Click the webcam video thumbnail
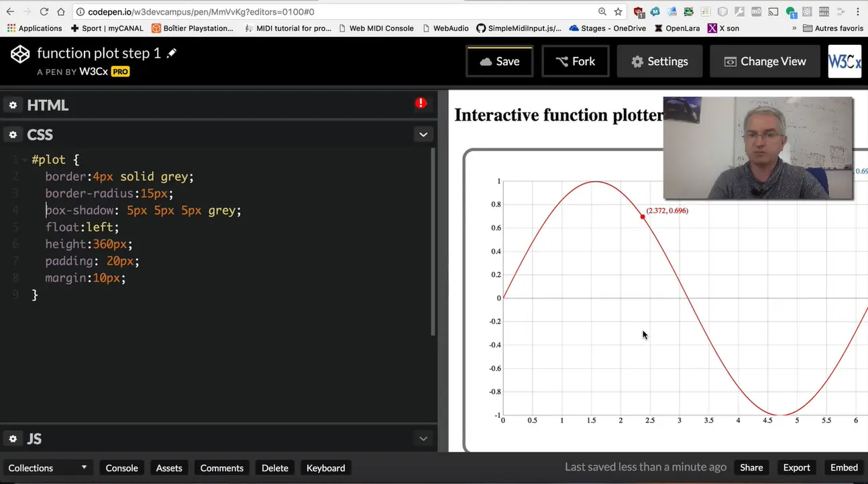The image size is (868, 484). click(x=758, y=148)
